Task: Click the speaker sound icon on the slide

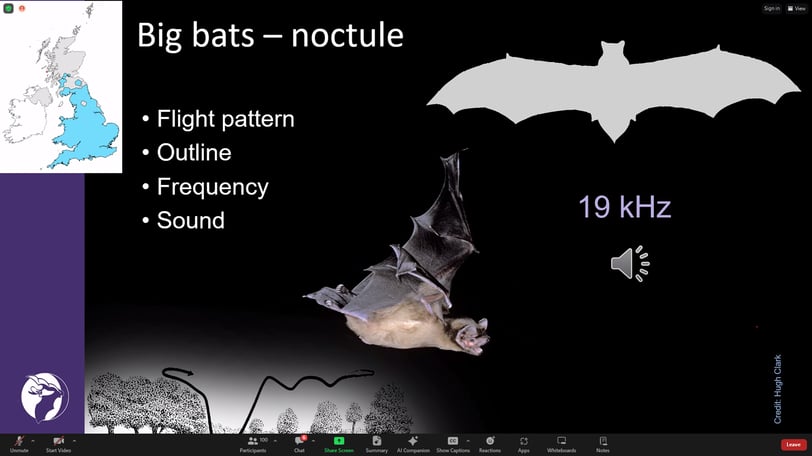Action: coord(630,263)
